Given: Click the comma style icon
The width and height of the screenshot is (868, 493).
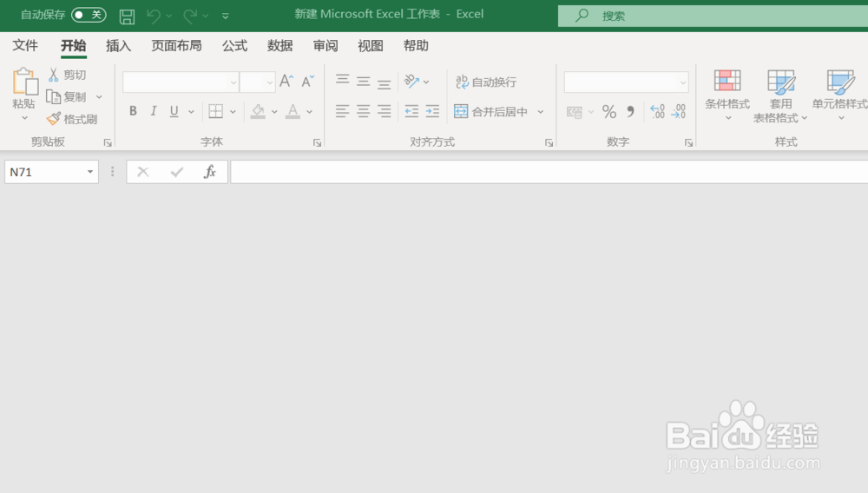Looking at the screenshot, I should pos(630,112).
